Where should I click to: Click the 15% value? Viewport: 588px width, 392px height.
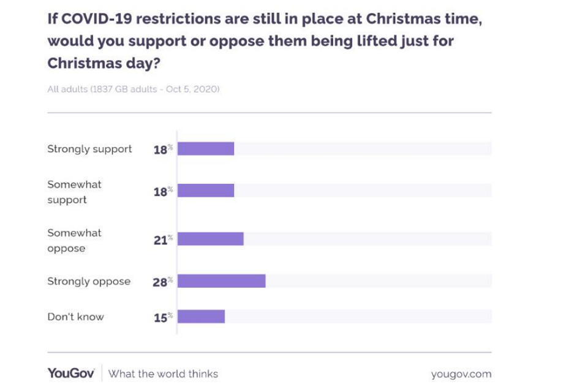[162, 317]
